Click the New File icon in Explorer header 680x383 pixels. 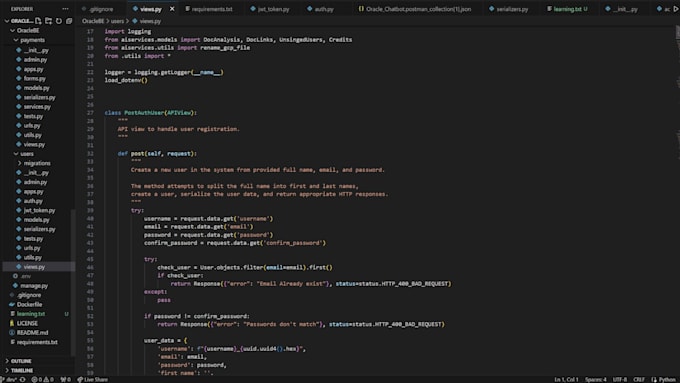click(x=38, y=21)
